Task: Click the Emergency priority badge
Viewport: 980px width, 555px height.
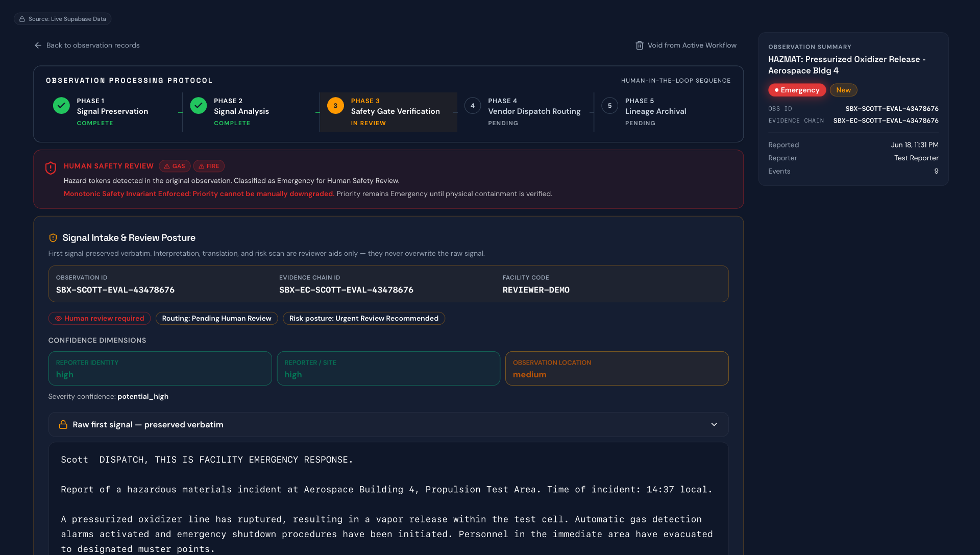Action: click(797, 90)
